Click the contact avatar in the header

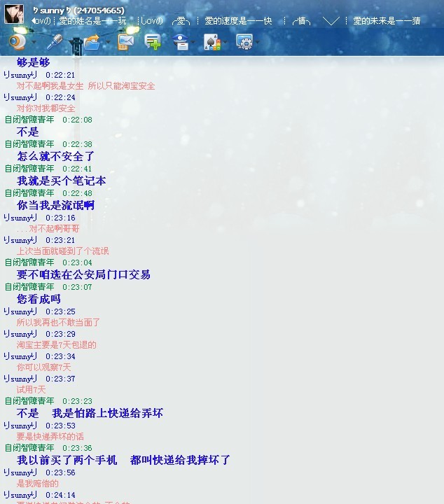[15, 14]
